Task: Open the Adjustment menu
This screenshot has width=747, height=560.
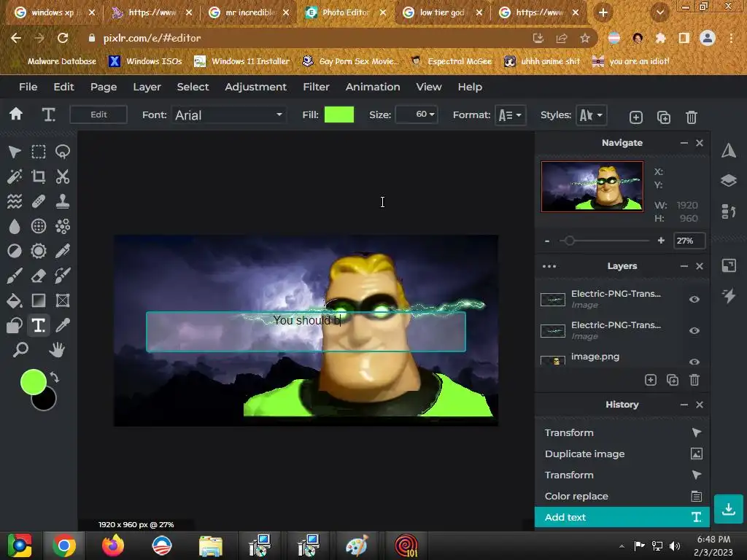Action: 256,87
